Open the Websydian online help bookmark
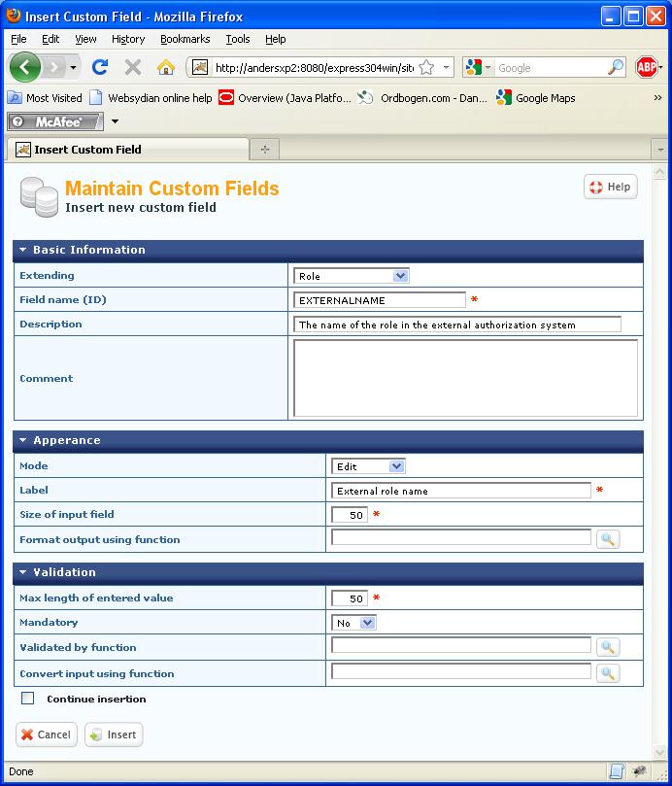 (151, 98)
